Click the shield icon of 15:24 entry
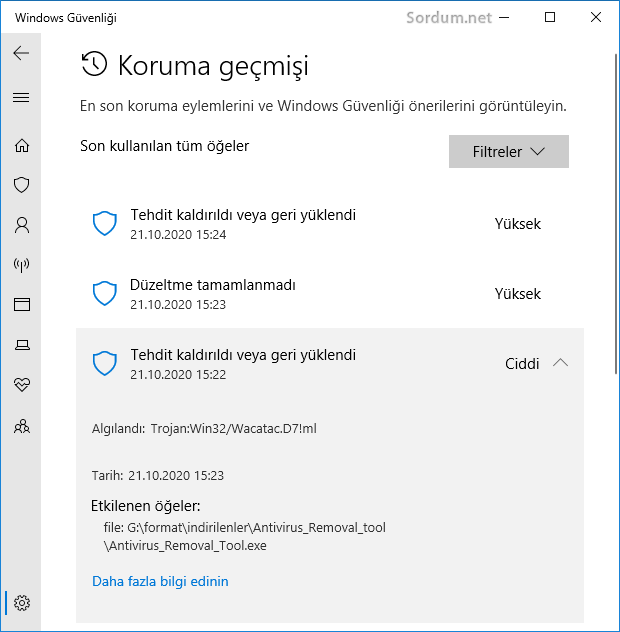 click(105, 223)
